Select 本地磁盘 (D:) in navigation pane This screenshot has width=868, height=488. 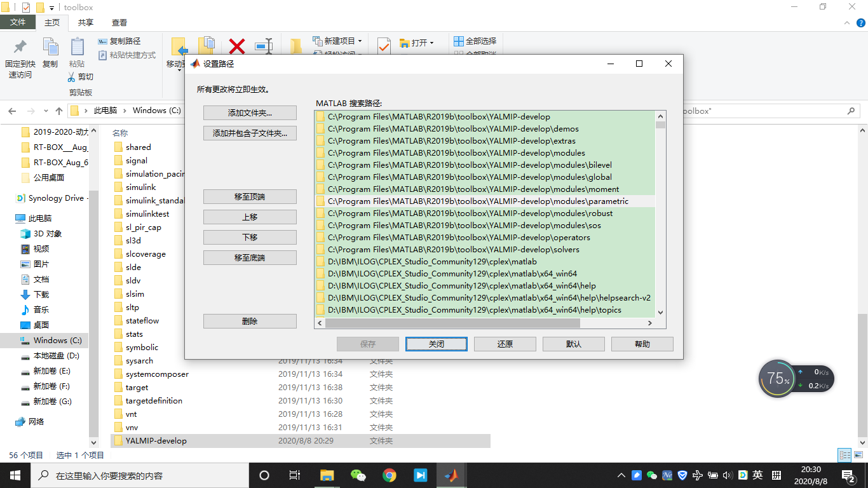click(x=50, y=356)
